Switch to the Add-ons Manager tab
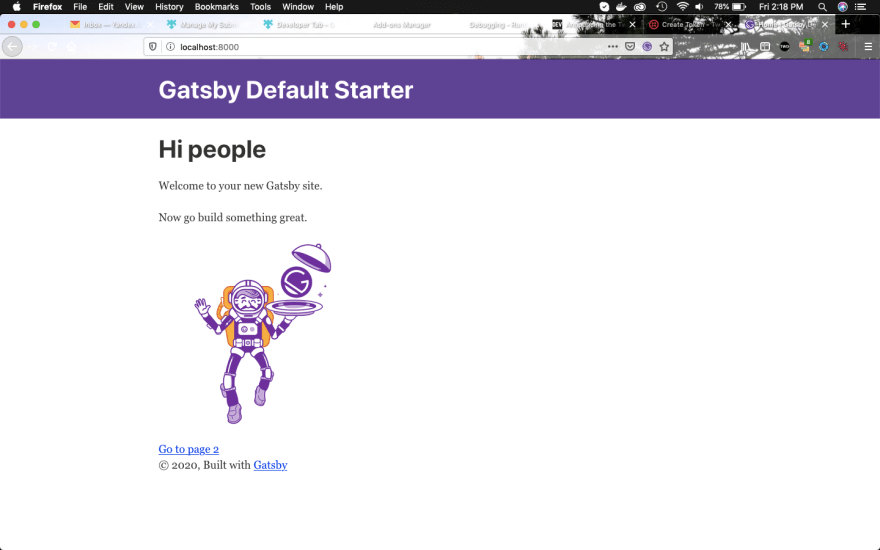880x550 pixels. pos(402,25)
